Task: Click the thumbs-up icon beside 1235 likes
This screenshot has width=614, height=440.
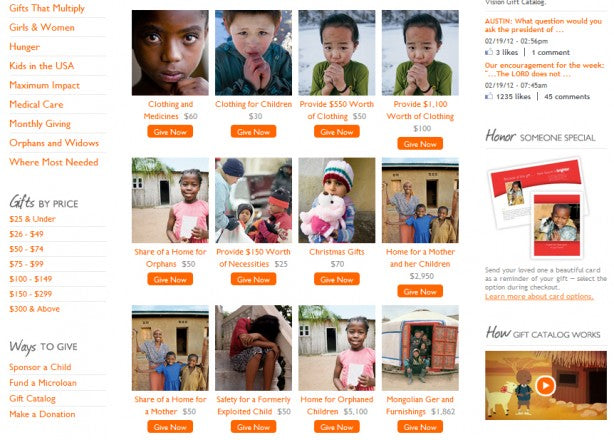Action: 489,96
